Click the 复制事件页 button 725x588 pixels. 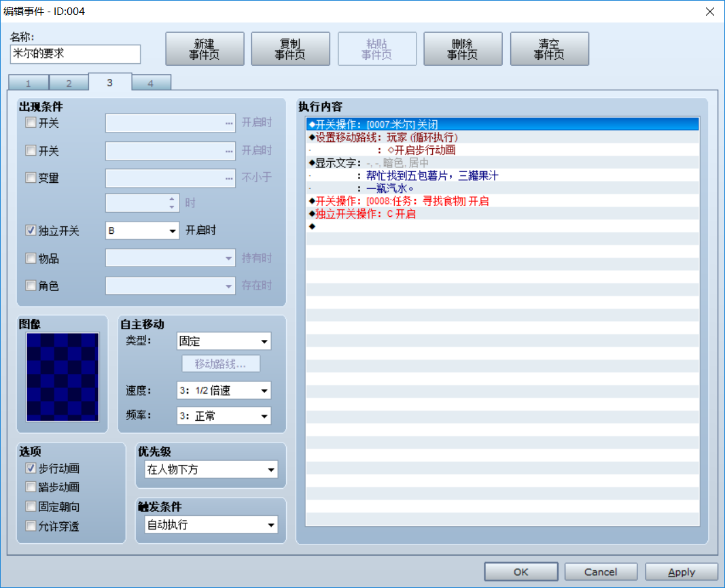click(290, 49)
